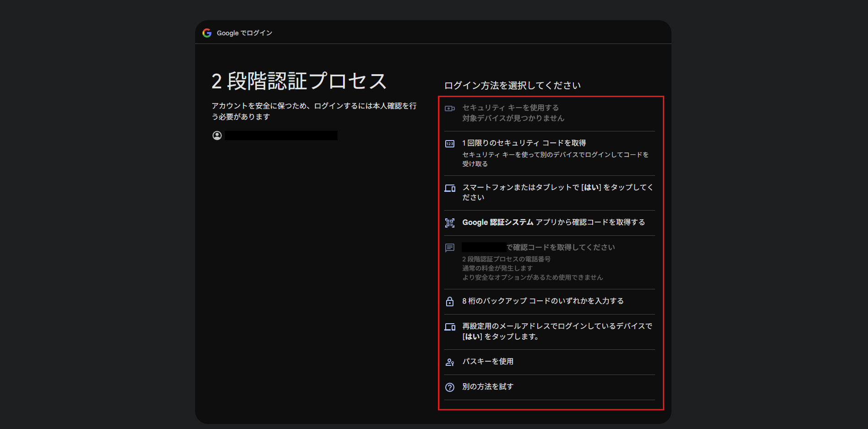Click the smartphone or tablet devices icon
This screenshot has height=429, width=868.
click(x=450, y=188)
